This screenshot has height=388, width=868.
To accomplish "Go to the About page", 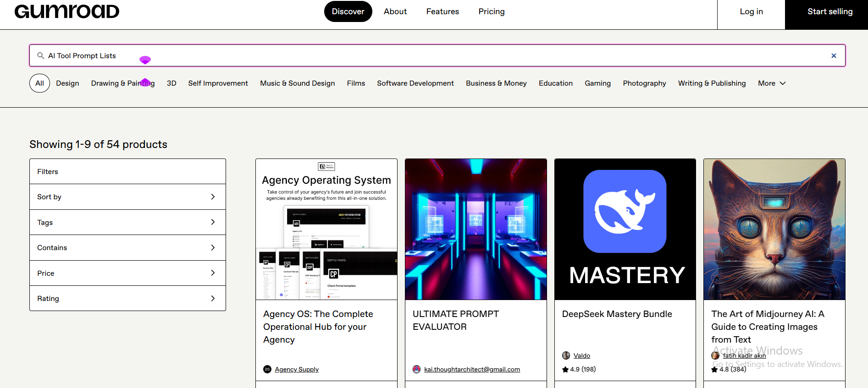I will click(395, 11).
